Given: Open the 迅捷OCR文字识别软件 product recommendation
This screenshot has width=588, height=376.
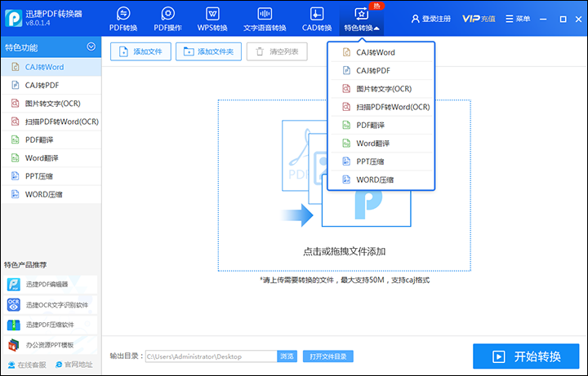Looking at the screenshot, I should [x=51, y=305].
